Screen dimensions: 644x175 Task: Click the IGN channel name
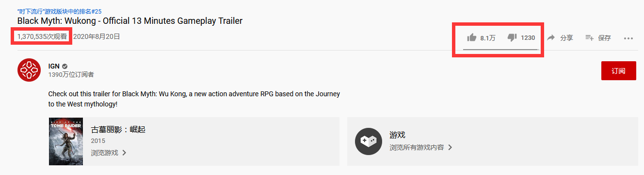coord(53,66)
